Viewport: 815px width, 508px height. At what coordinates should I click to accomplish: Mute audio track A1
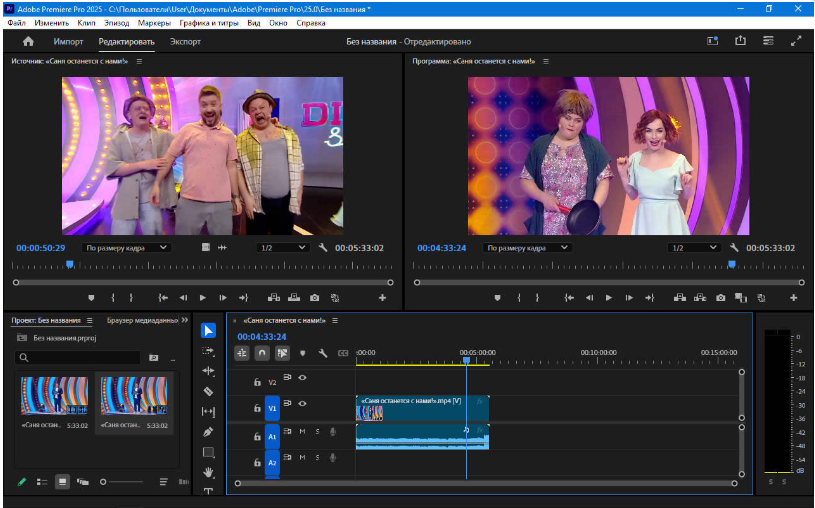click(x=302, y=431)
